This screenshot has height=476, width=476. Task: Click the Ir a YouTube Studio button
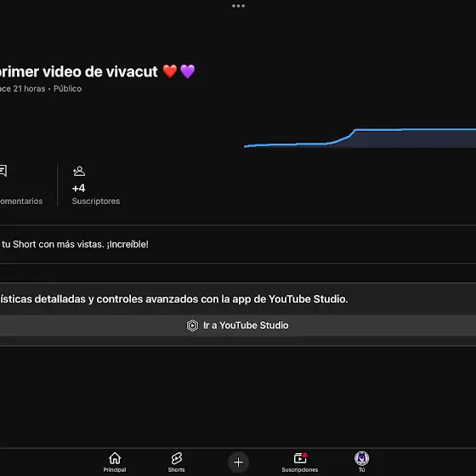point(238,326)
